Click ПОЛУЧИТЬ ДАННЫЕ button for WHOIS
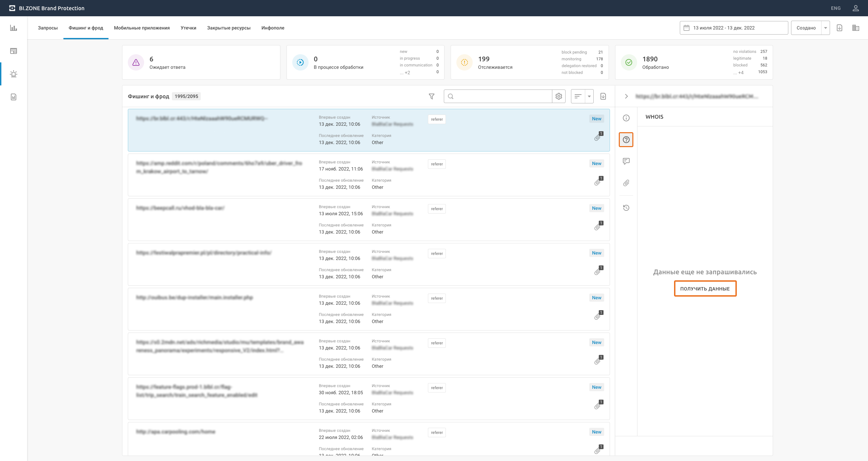The image size is (868, 461). click(x=705, y=288)
